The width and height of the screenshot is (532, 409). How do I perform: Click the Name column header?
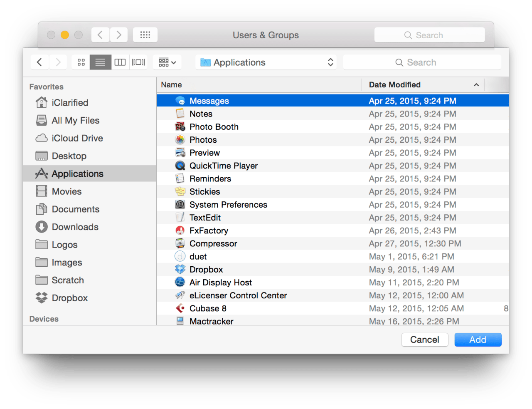coord(171,84)
